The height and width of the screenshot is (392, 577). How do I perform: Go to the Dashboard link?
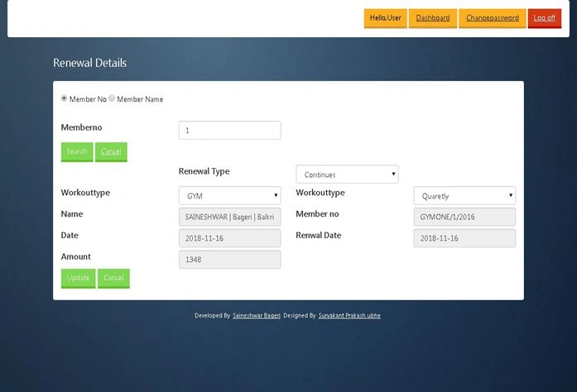tap(433, 18)
